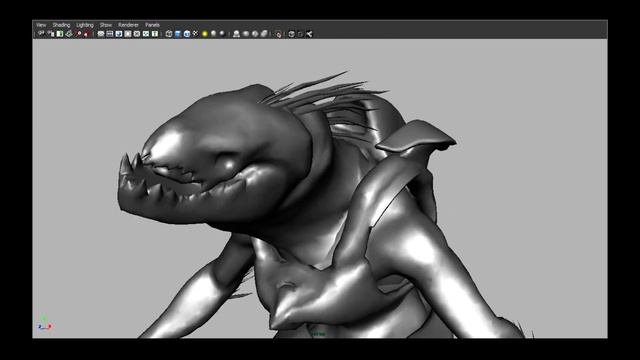
Task: Toggle the 2D Pan/Zoom icon
Action: click(79, 34)
